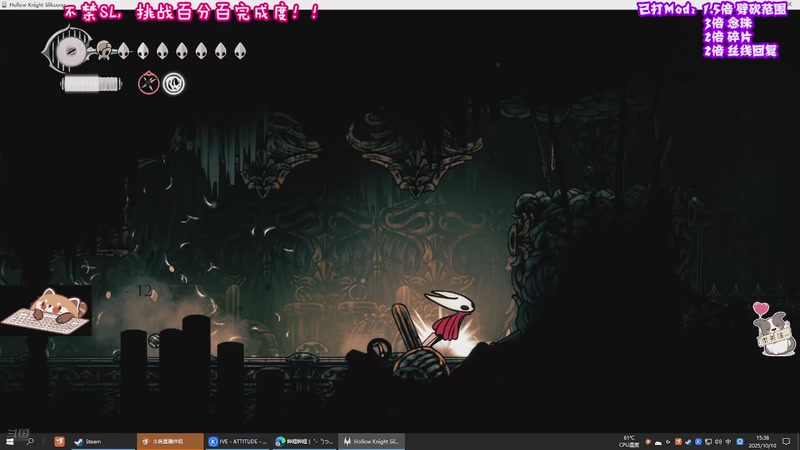Click the orange square app tray icon

(678, 442)
